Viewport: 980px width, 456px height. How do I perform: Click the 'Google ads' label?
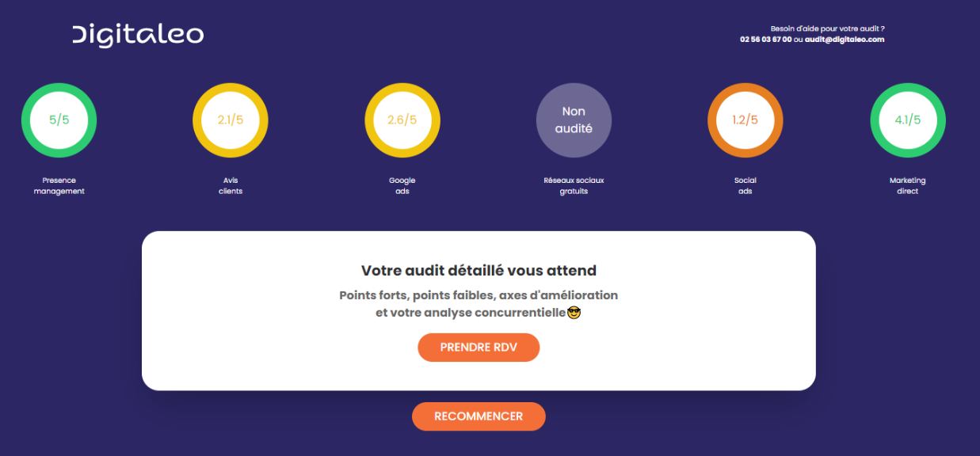point(402,186)
